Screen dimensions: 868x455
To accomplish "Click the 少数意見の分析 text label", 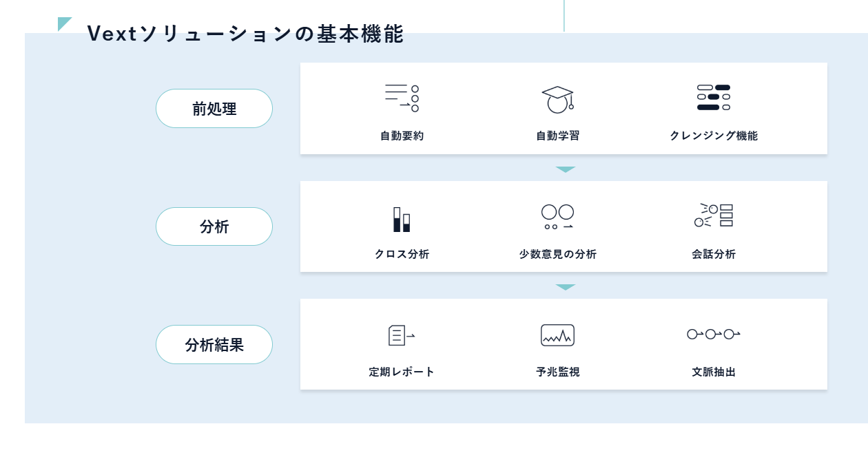I will [x=557, y=255].
